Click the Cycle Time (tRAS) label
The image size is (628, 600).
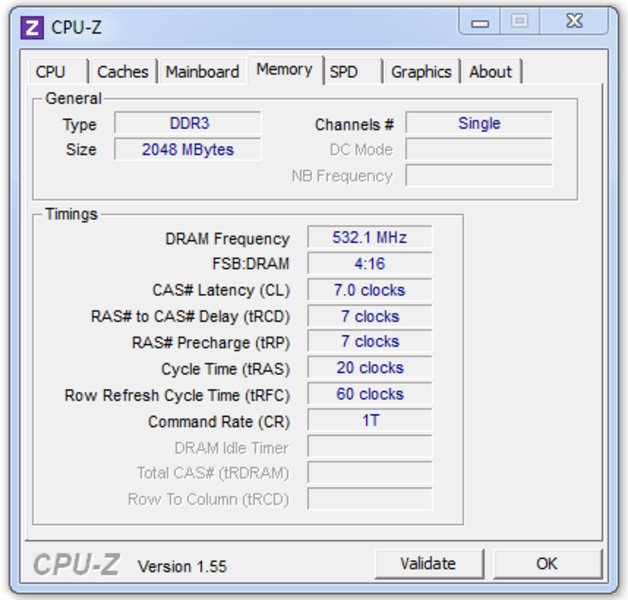(225, 369)
